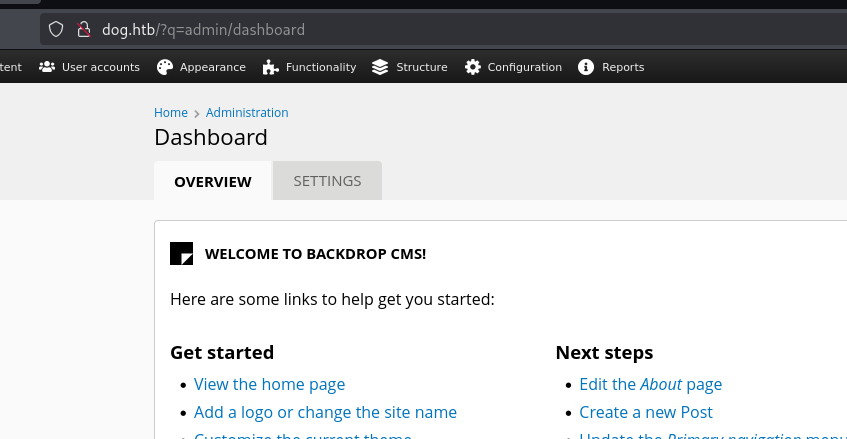
Task: Click the insecure connection padlock icon
Action: tap(84, 30)
